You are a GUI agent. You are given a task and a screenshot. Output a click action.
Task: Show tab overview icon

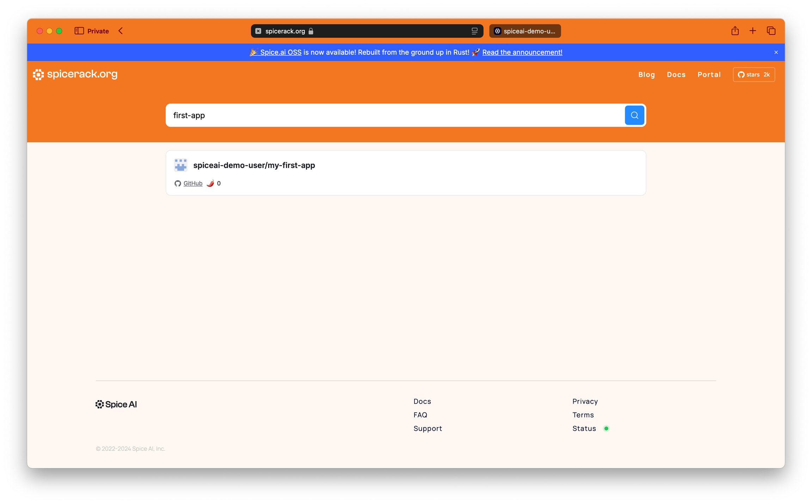pyautogui.click(x=771, y=31)
